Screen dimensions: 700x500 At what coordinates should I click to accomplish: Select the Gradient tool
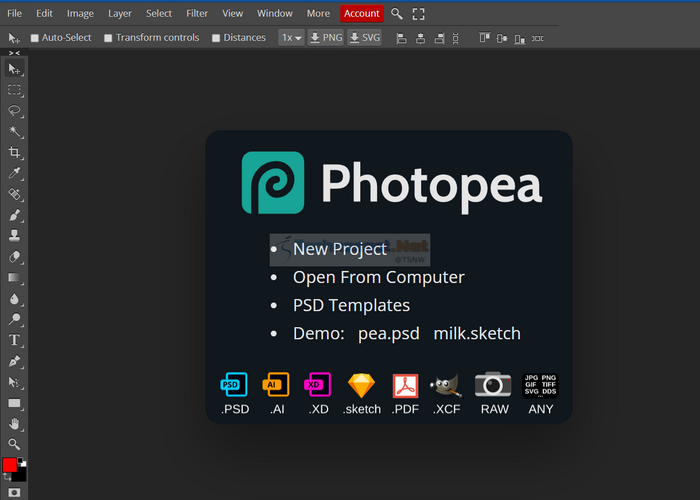coord(14,278)
